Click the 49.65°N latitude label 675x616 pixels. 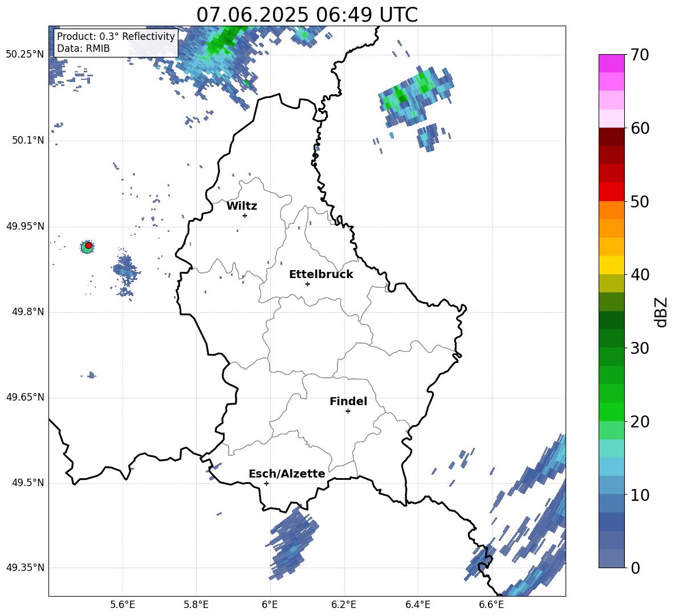tap(25, 397)
